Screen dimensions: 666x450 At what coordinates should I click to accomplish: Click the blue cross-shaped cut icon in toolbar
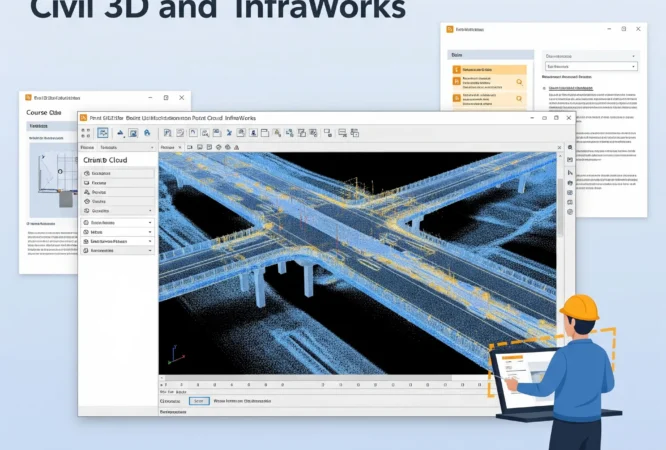pos(229,133)
